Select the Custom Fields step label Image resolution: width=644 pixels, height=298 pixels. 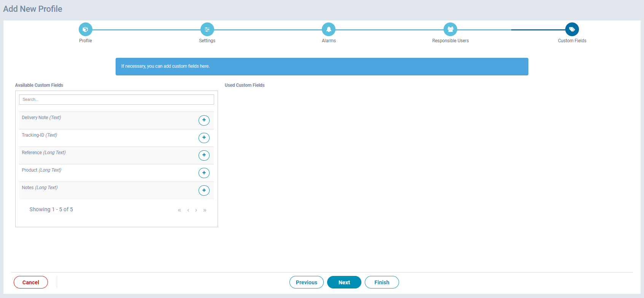[x=572, y=41]
